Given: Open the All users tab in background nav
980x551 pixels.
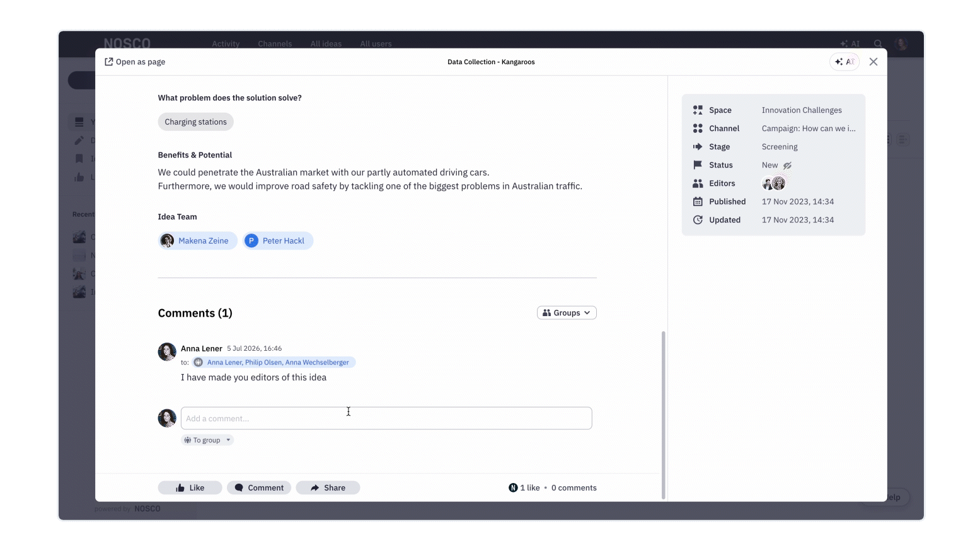Looking at the screenshot, I should pyautogui.click(x=376, y=43).
